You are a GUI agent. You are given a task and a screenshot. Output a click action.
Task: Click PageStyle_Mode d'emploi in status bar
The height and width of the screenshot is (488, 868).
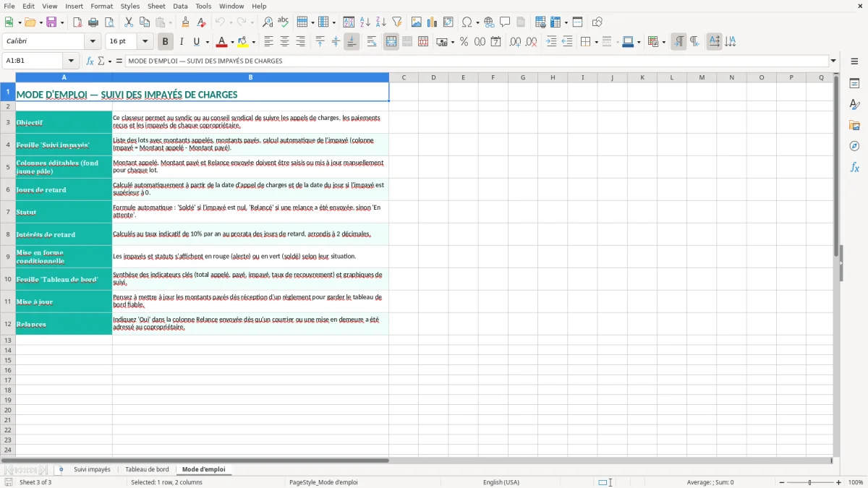323,482
